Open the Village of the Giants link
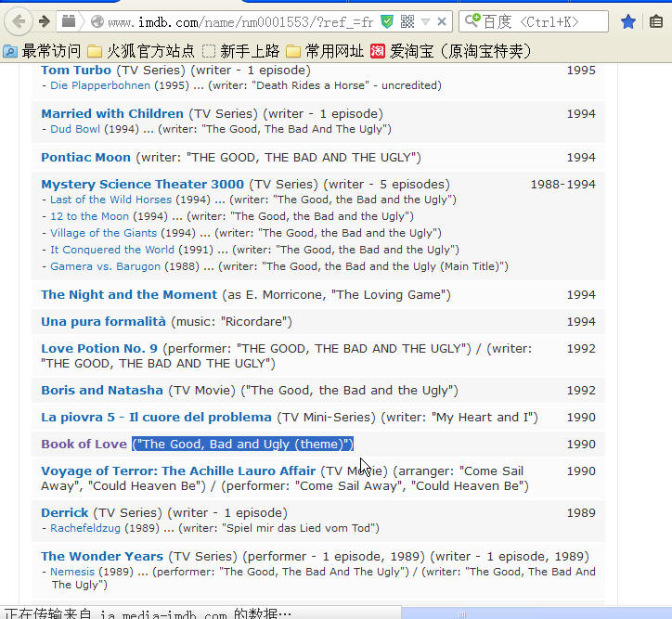The image size is (672, 619). click(x=103, y=233)
